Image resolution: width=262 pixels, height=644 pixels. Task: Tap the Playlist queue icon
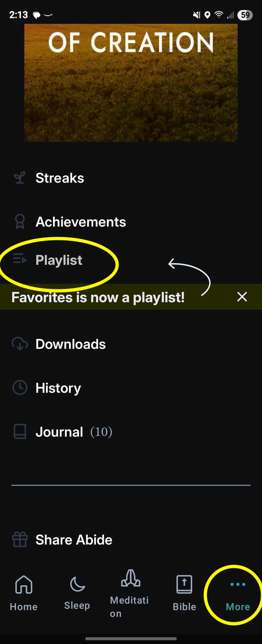click(20, 259)
